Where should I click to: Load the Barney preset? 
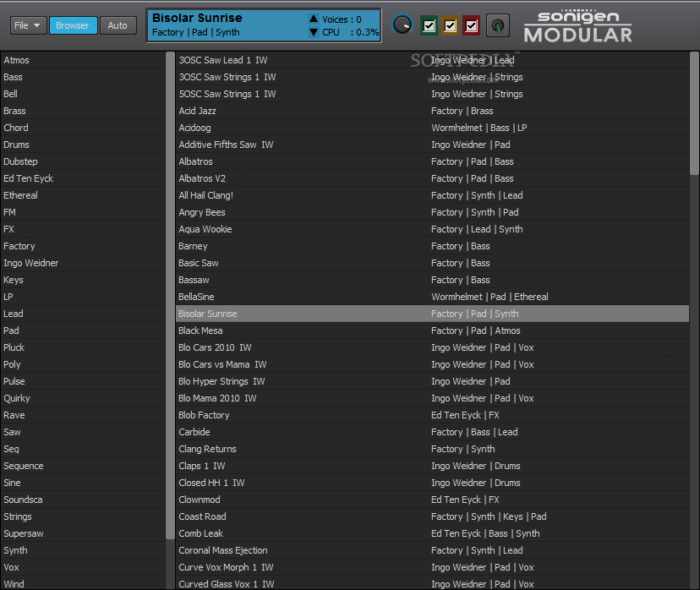click(x=433, y=246)
